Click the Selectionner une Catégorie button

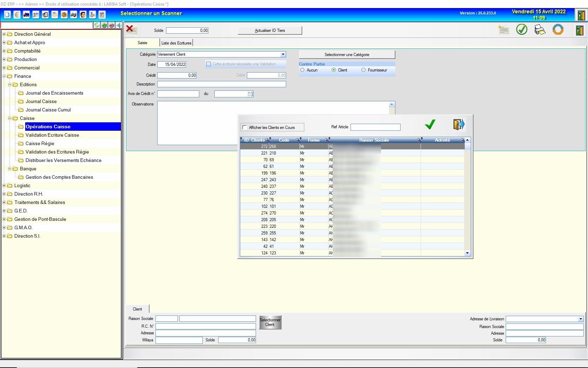pyautogui.click(x=347, y=55)
